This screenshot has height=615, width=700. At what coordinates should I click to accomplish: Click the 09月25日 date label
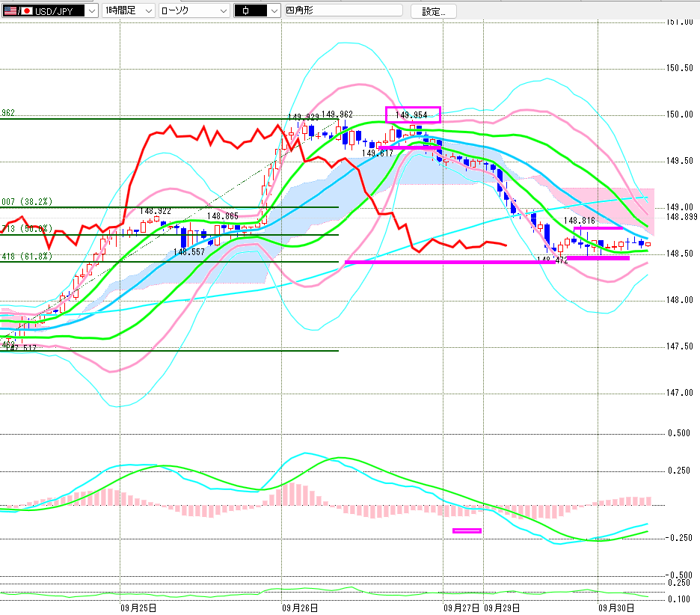pos(138,608)
